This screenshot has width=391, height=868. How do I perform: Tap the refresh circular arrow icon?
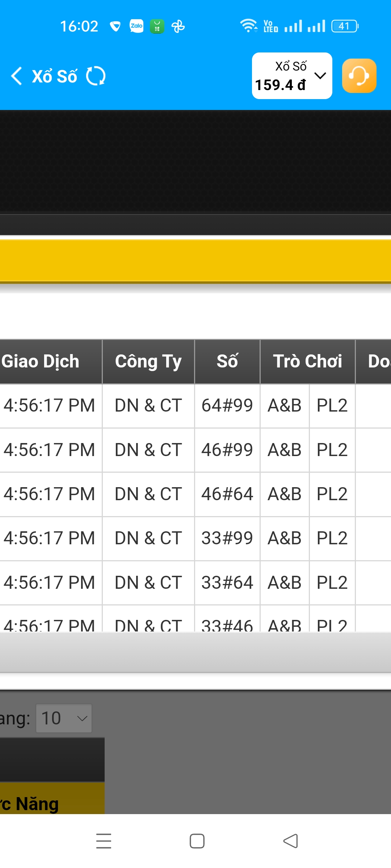pyautogui.click(x=96, y=76)
